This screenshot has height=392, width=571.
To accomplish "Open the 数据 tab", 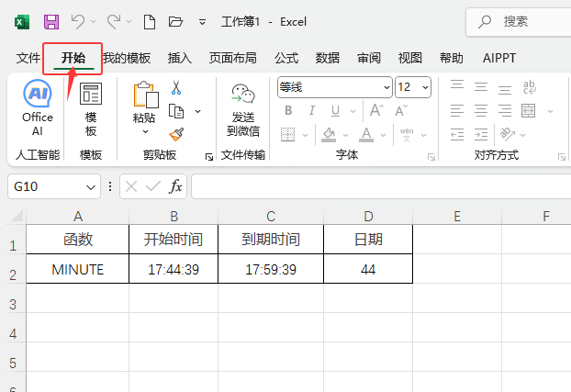I will click(328, 58).
